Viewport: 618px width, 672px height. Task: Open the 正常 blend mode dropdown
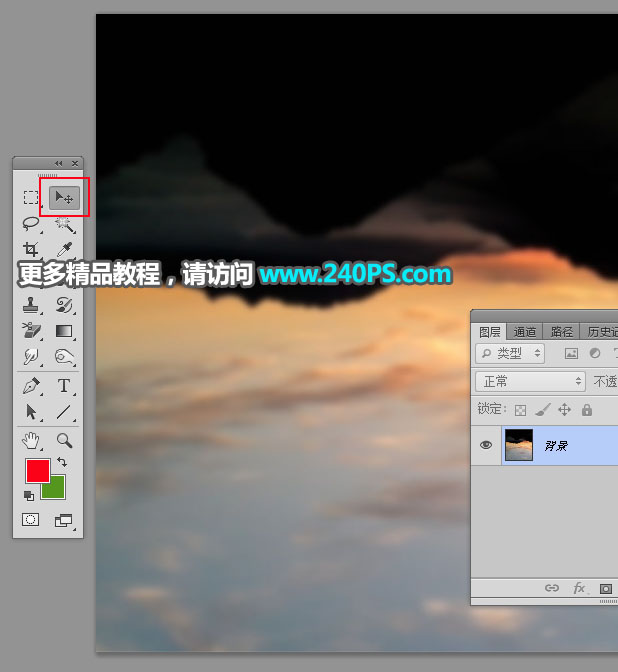(530, 382)
